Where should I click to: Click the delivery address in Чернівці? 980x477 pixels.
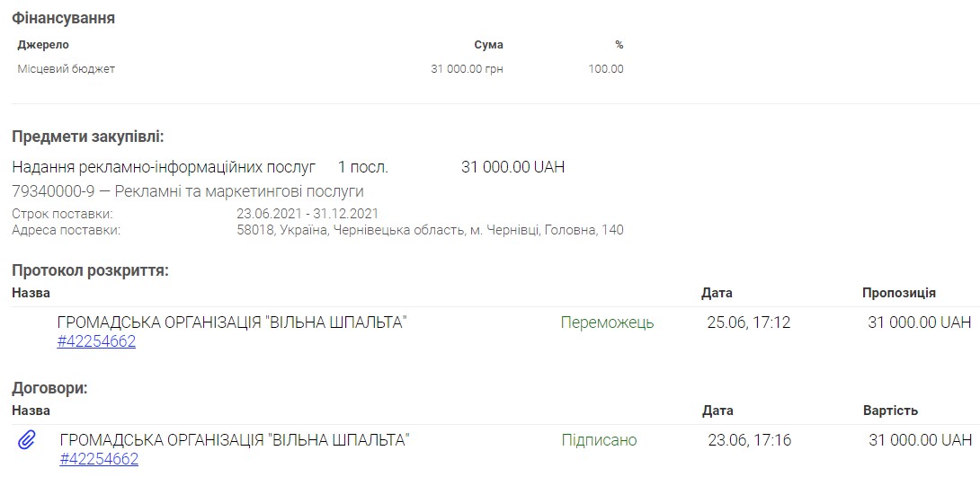pos(430,230)
